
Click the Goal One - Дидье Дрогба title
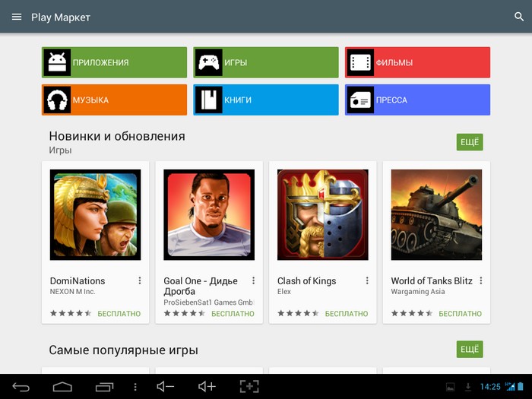point(201,286)
